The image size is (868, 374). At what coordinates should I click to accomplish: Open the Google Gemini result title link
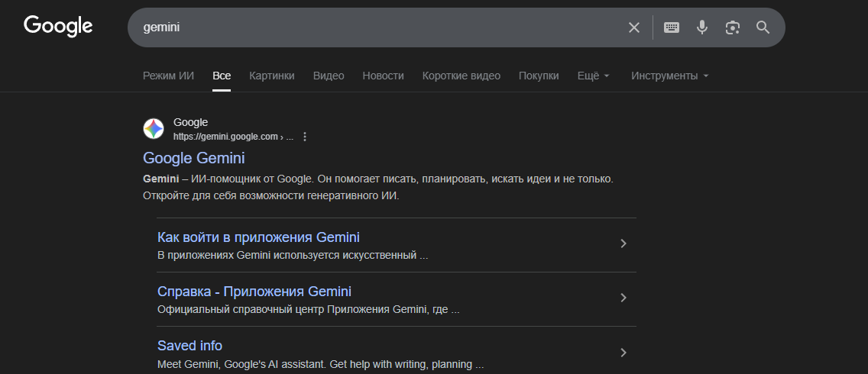pos(194,158)
